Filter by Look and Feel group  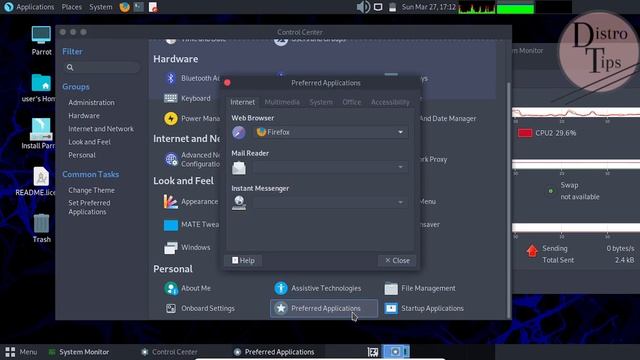pos(89,142)
